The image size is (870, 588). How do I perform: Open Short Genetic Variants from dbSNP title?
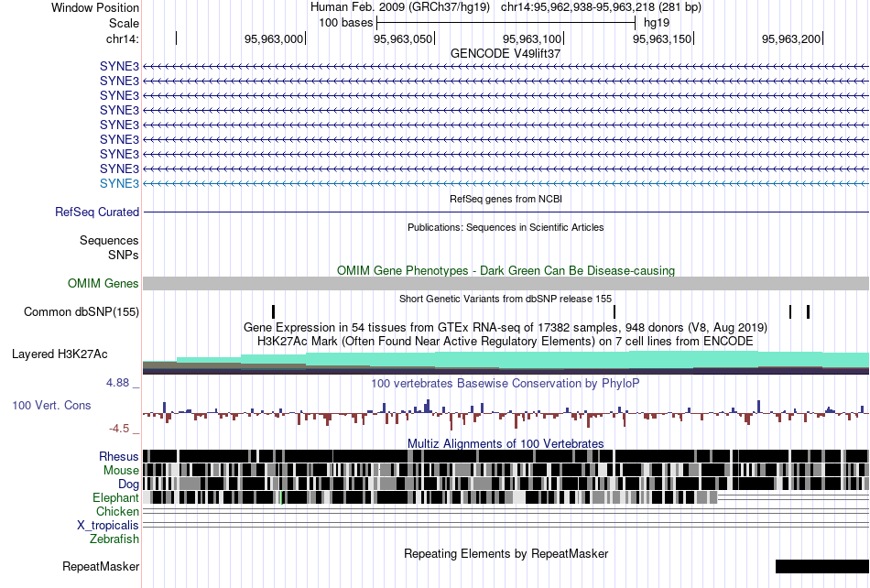click(x=506, y=299)
